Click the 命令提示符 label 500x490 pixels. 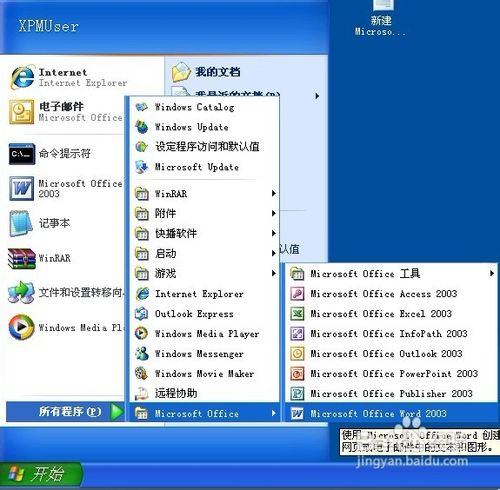point(65,153)
